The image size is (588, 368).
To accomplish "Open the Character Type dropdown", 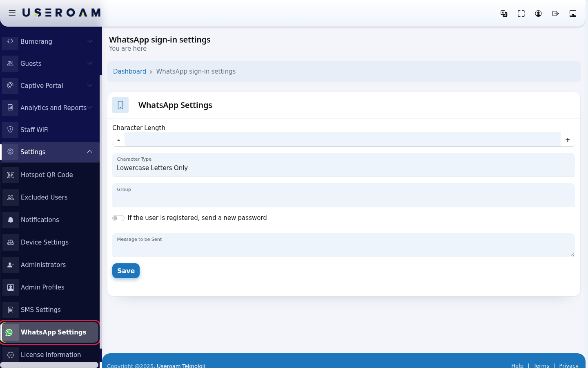I will 343,165.
